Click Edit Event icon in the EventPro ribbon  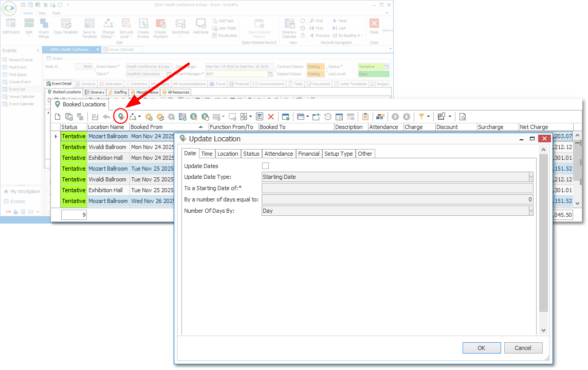tap(11, 27)
